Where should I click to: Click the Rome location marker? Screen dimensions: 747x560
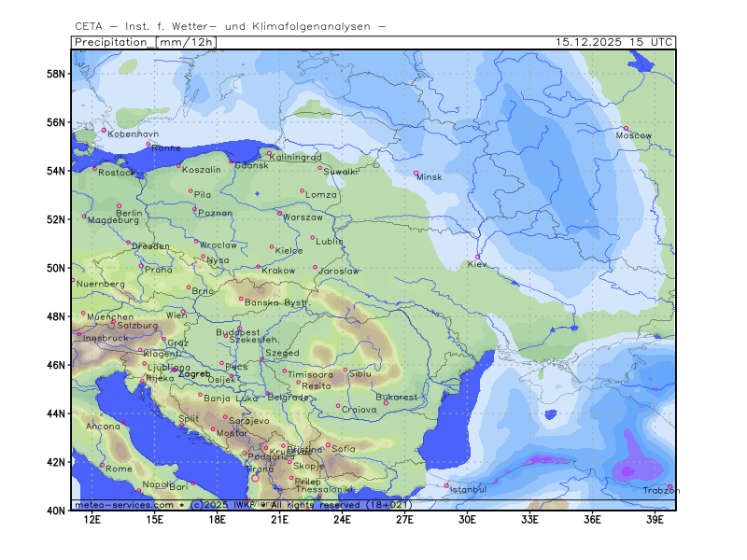click(x=102, y=464)
